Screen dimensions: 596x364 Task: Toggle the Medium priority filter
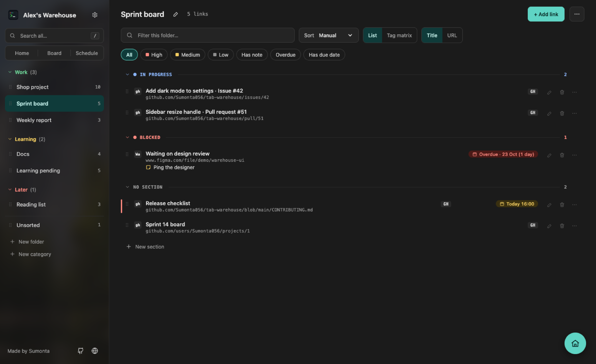(x=188, y=55)
